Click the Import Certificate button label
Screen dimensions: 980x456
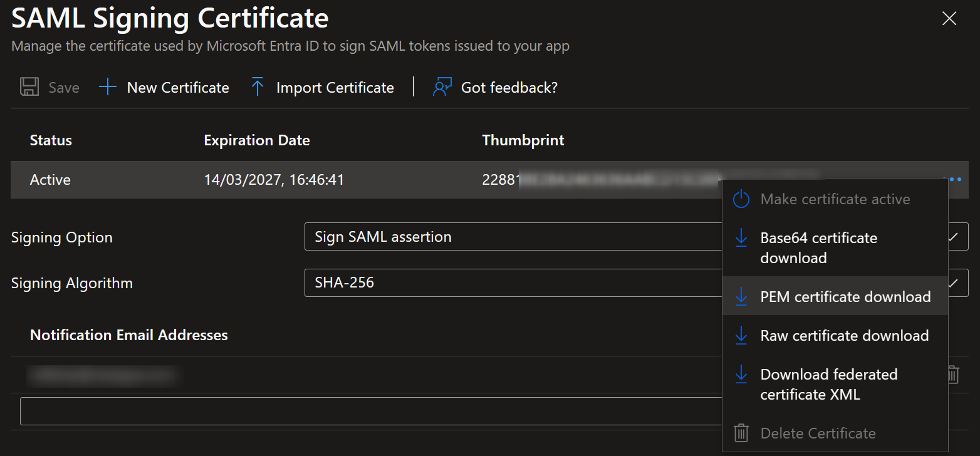pyautogui.click(x=335, y=88)
